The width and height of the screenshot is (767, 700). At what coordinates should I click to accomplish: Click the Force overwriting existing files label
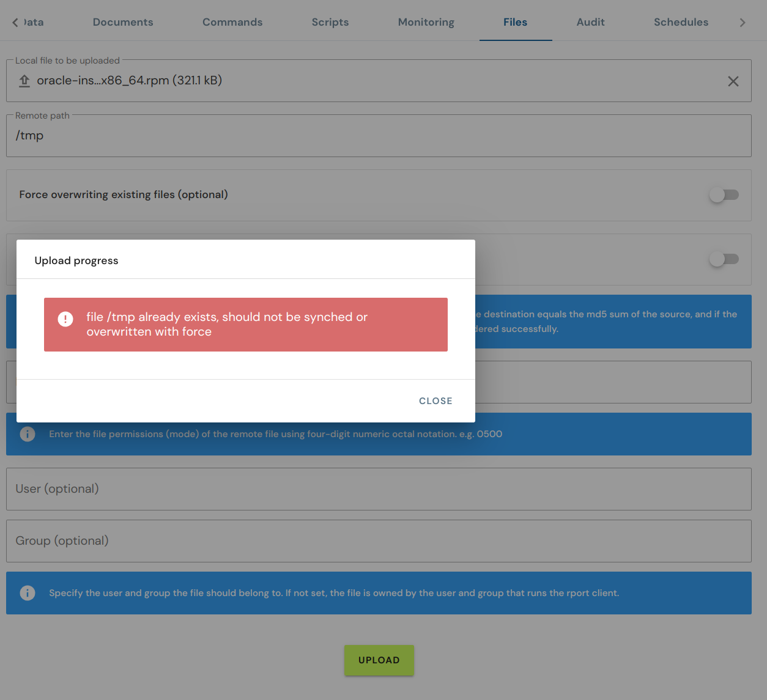[x=124, y=194]
